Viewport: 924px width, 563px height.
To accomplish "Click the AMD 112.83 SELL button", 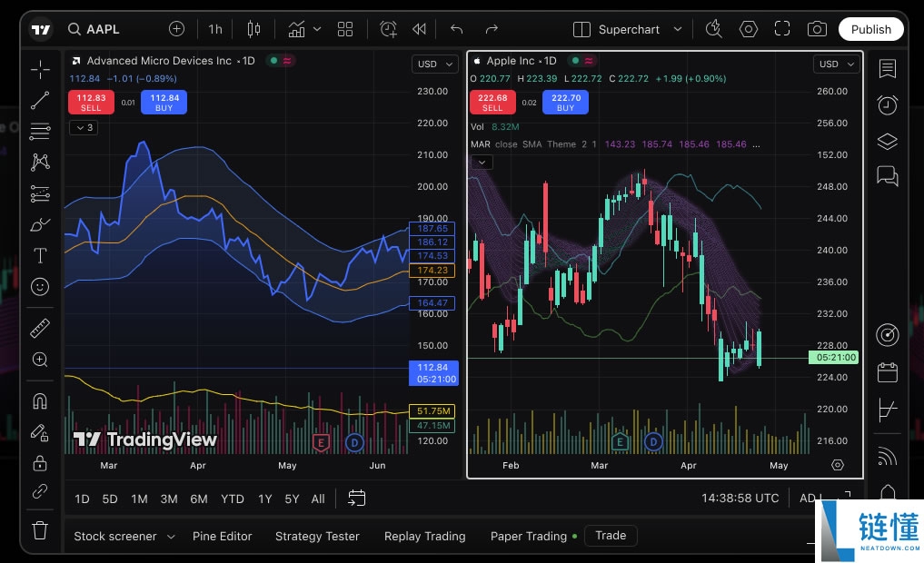I will 92,103.
